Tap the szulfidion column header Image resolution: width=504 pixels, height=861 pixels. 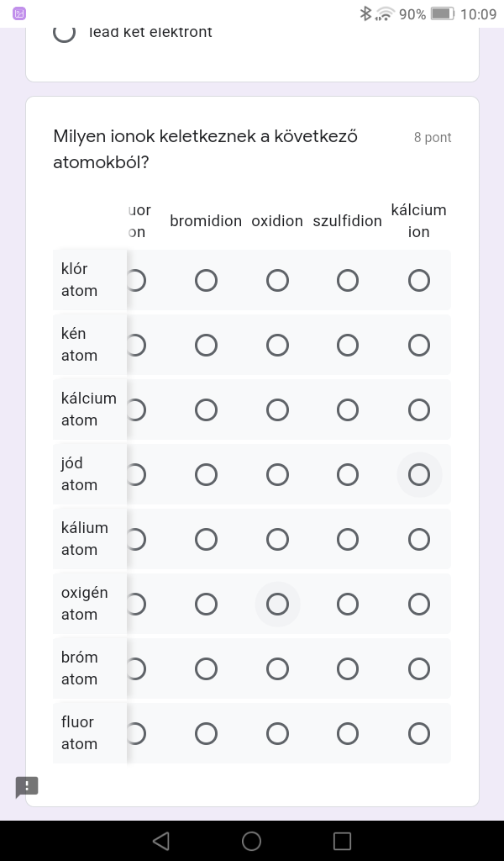click(x=347, y=221)
